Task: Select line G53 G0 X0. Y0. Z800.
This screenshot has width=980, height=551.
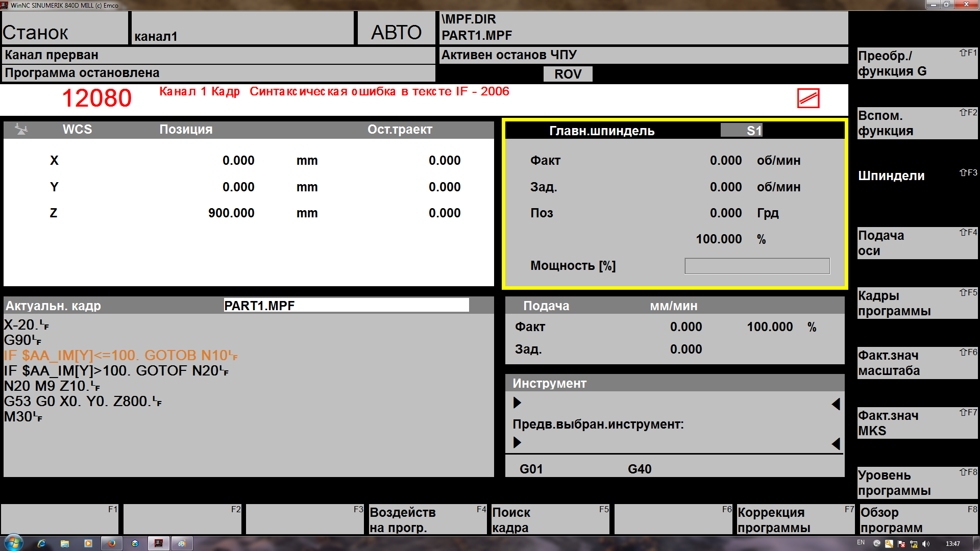Action: (x=82, y=401)
